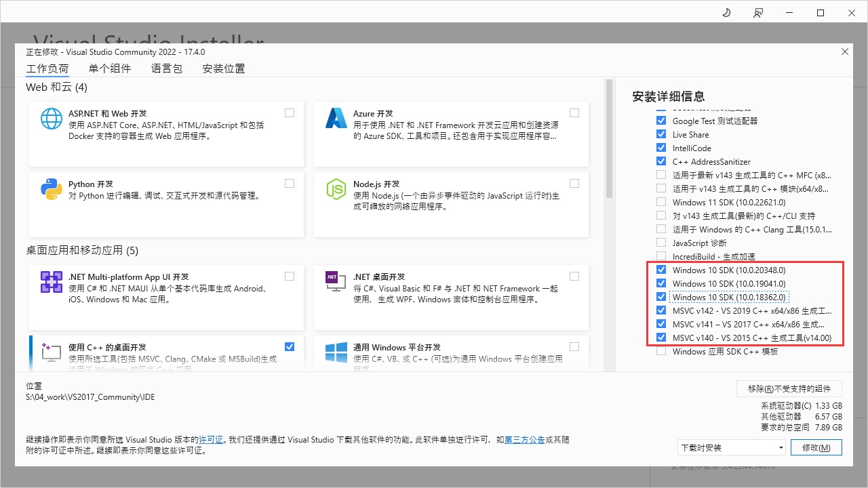Click the install path S:\04_work\VS2017_Community\IDE text
Viewport: 868px width, 488px height.
click(x=90, y=396)
